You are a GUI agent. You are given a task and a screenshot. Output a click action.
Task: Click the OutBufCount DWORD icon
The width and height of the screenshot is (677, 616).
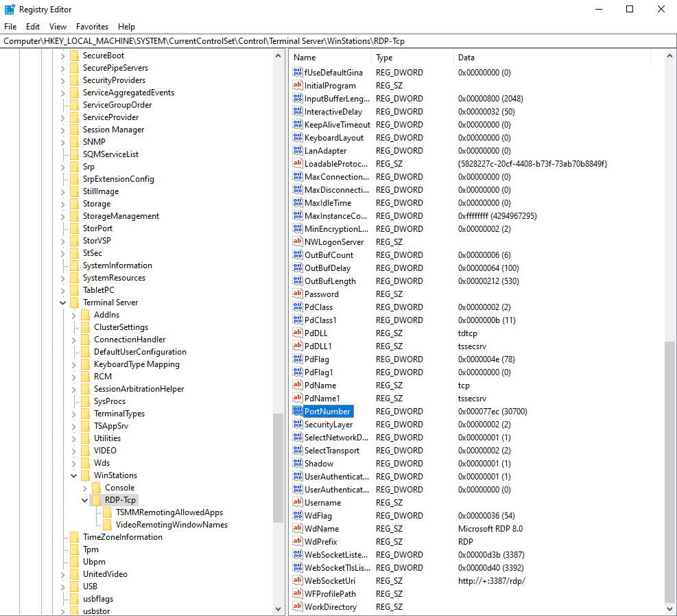click(297, 255)
